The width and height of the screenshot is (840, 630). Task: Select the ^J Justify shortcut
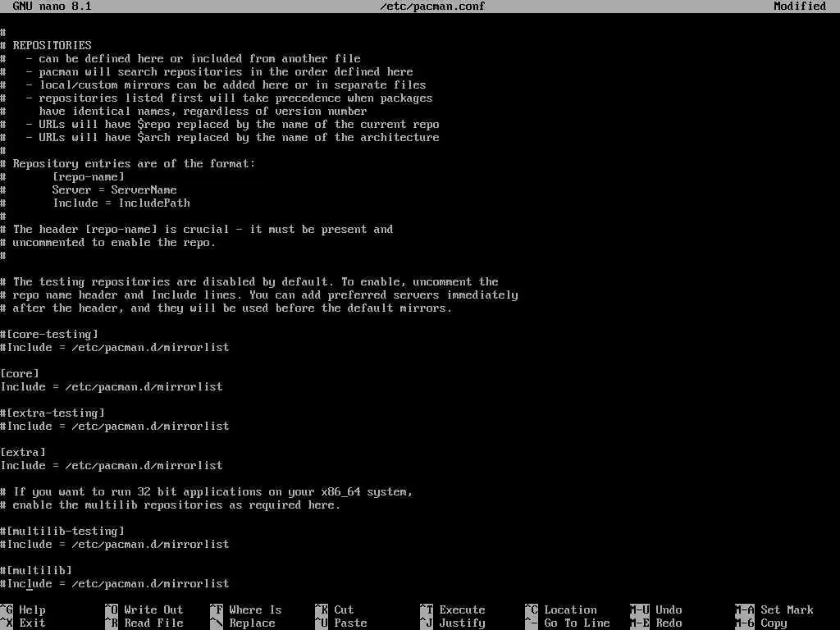coord(453,623)
